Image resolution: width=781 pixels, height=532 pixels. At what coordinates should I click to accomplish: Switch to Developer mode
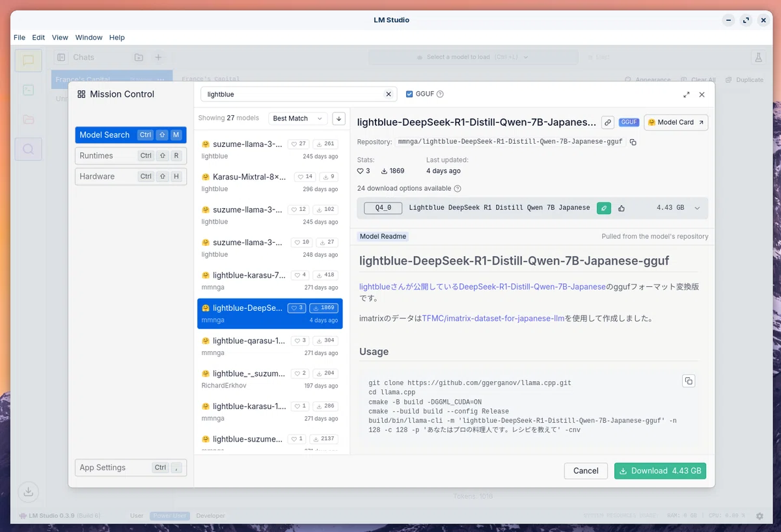211,516
